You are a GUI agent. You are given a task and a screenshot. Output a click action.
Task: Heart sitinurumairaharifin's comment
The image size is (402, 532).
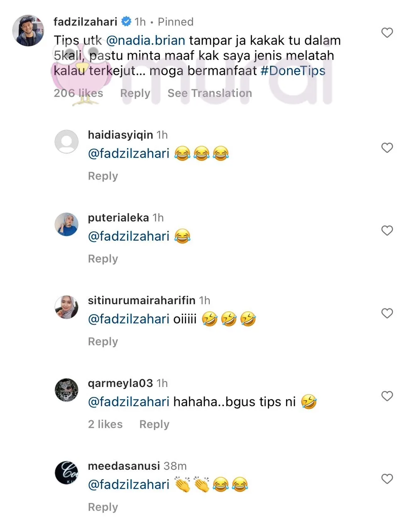tap(387, 313)
